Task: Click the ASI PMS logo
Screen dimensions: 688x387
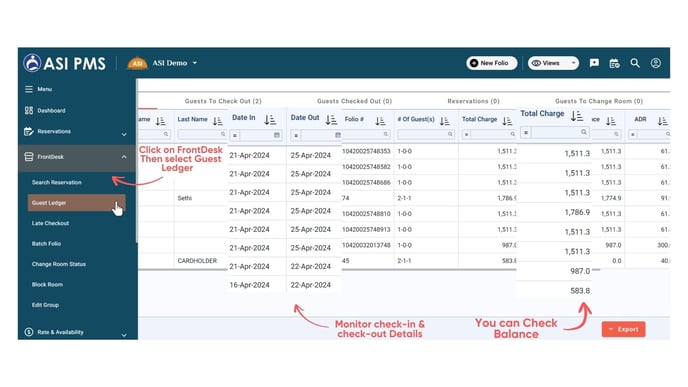Action: tap(64, 63)
